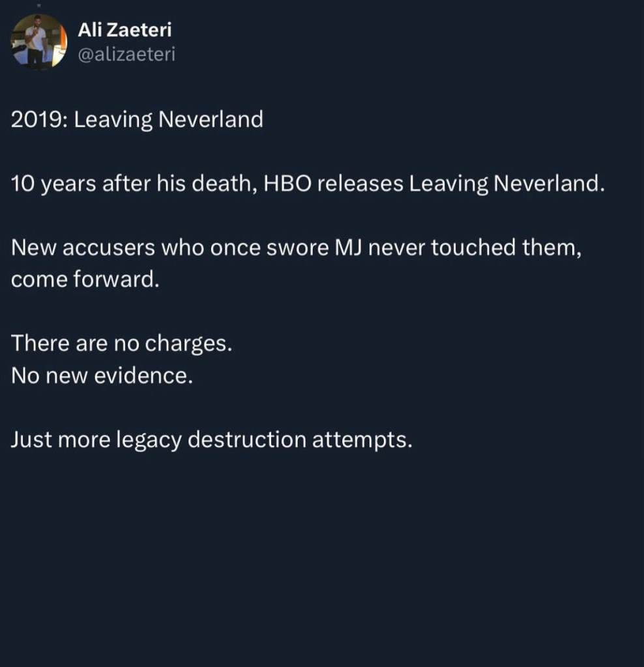Click the 'There are no charges.' line
The height and width of the screenshot is (667, 644).
tap(121, 343)
